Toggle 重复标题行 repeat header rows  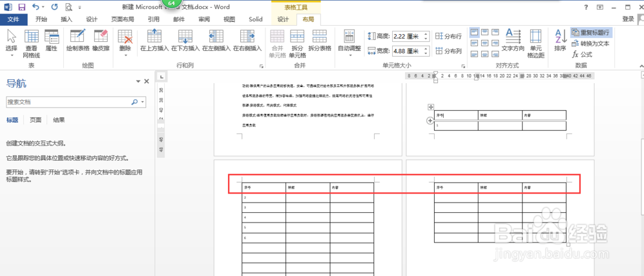pos(591,32)
